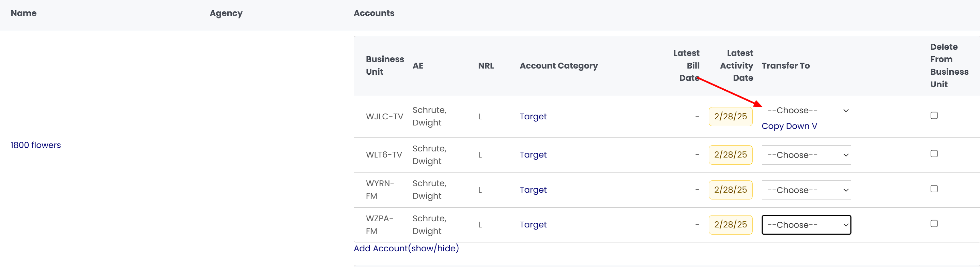This screenshot has width=980, height=267.
Task: Click the WLT6-TV business unit cell
Action: [384, 154]
